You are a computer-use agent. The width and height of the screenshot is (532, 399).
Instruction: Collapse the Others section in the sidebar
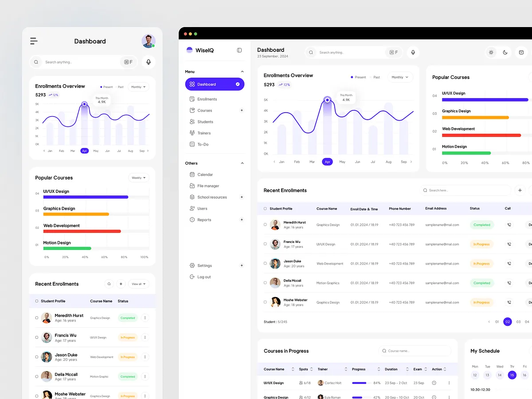point(242,163)
